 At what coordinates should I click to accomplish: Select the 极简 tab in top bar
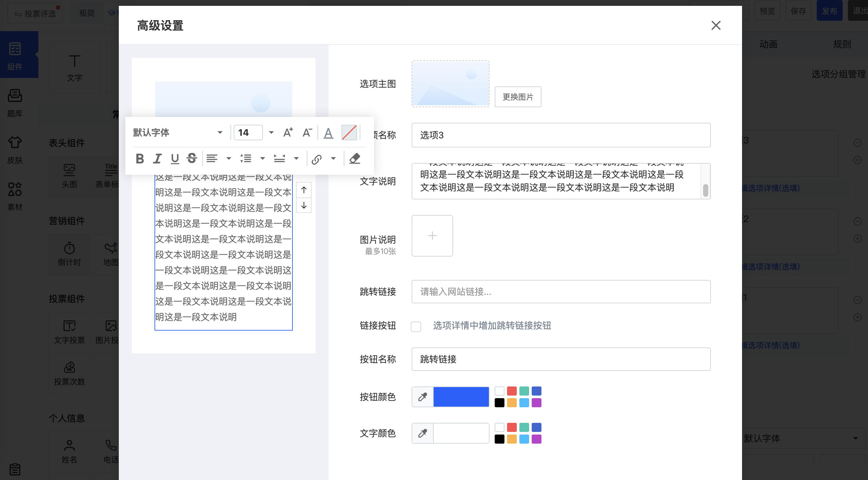pyautogui.click(x=87, y=13)
